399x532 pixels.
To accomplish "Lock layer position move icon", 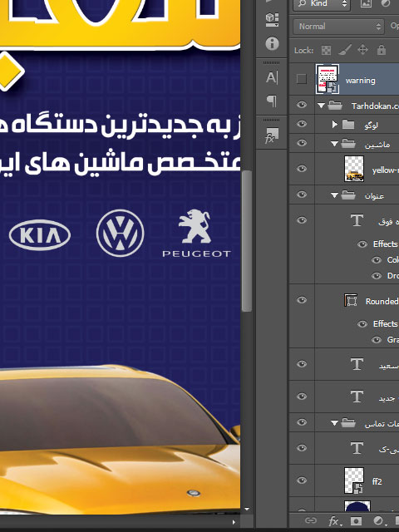I will pos(362,50).
